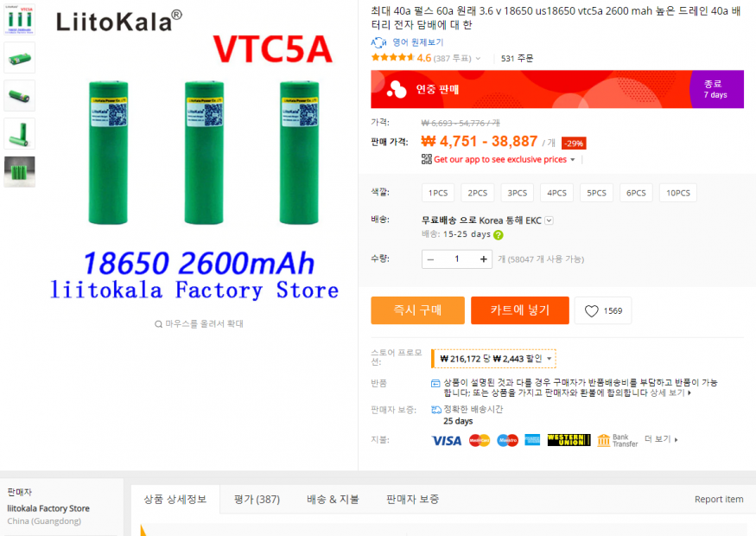Expand the star rating breakdown arrow
The height and width of the screenshot is (536, 756).
pyautogui.click(x=478, y=59)
